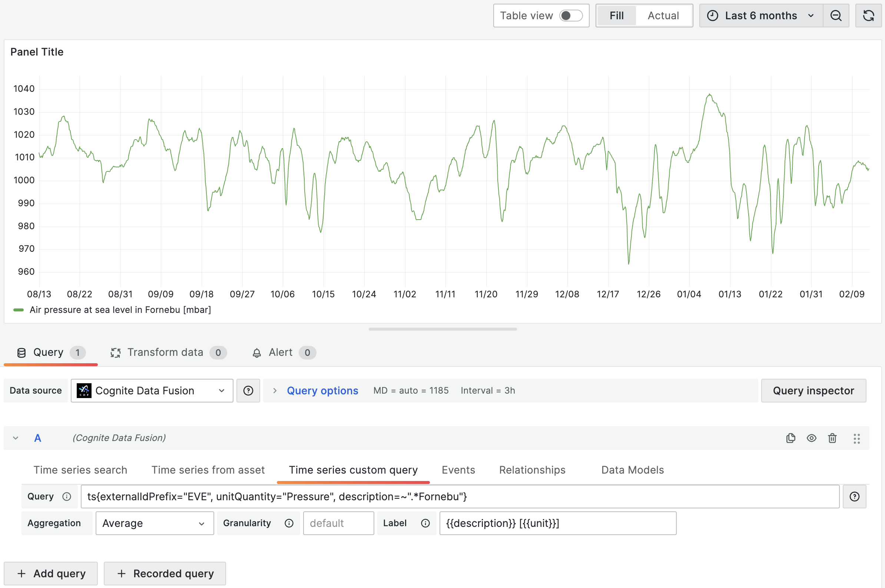The image size is (885, 588).
Task: Select the Time series search tab
Action: pos(81,470)
